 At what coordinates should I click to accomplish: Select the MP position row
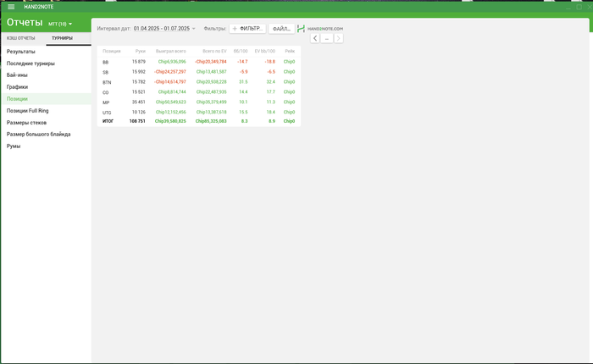tap(198, 102)
